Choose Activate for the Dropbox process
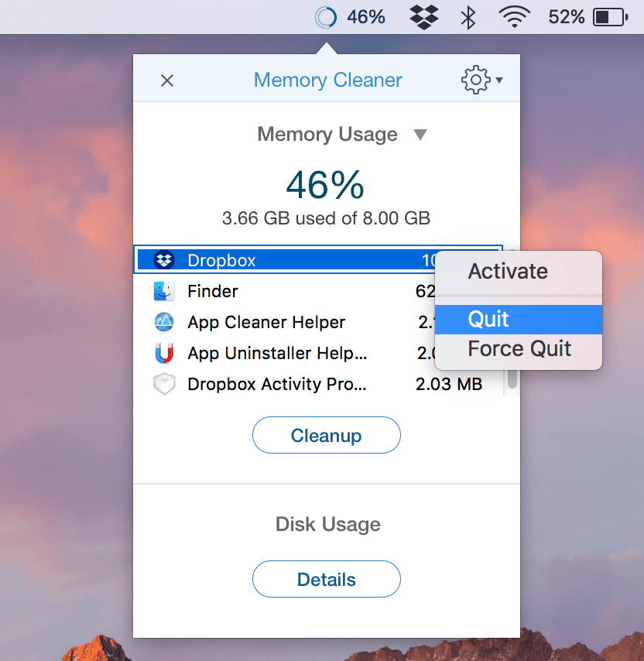The height and width of the screenshot is (661, 644). point(508,271)
